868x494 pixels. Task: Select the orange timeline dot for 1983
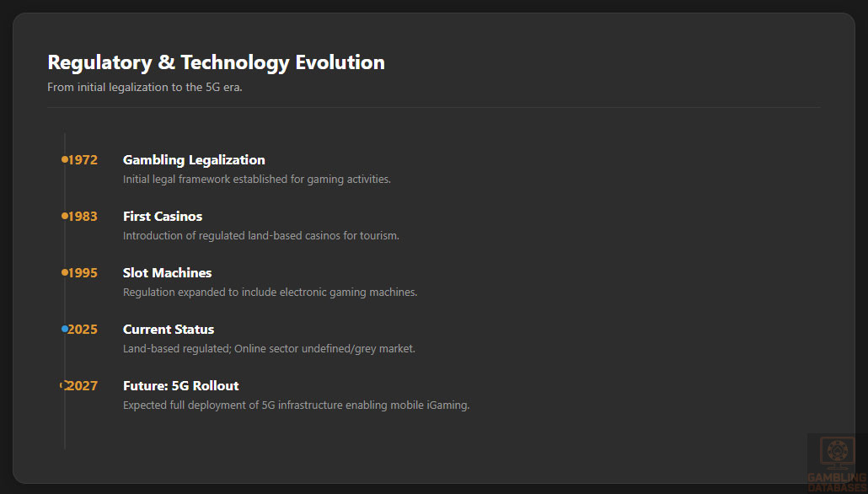pyautogui.click(x=65, y=216)
